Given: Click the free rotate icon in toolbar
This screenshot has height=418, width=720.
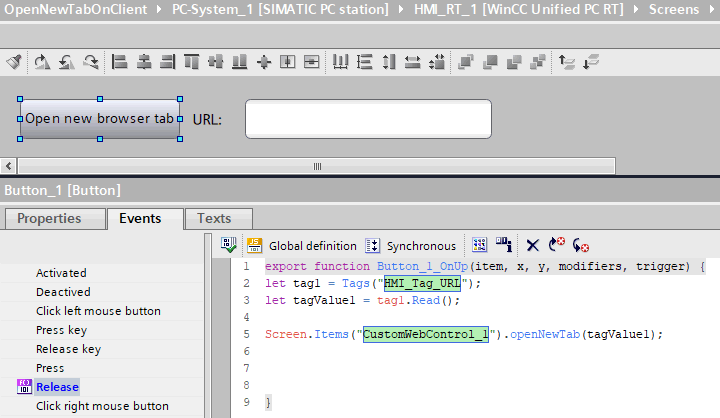Looking at the screenshot, I should (42, 62).
